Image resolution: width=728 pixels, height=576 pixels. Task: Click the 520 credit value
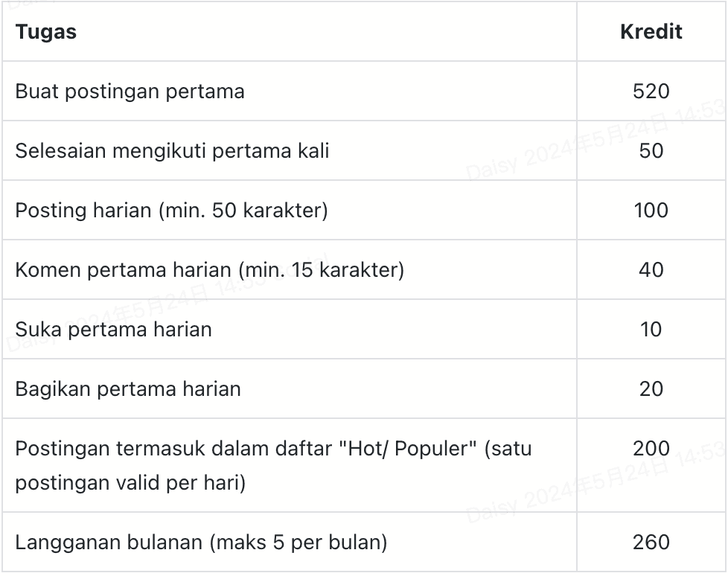(x=651, y=92)
